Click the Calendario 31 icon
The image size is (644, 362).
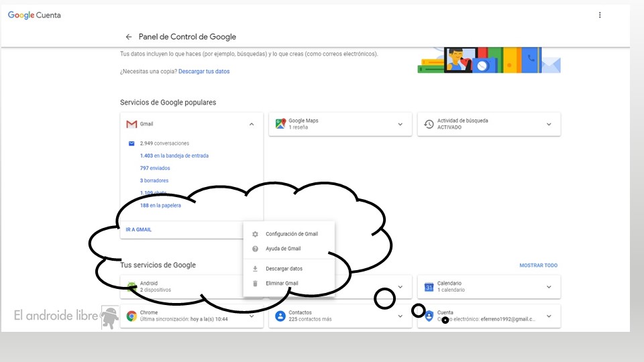429,287
